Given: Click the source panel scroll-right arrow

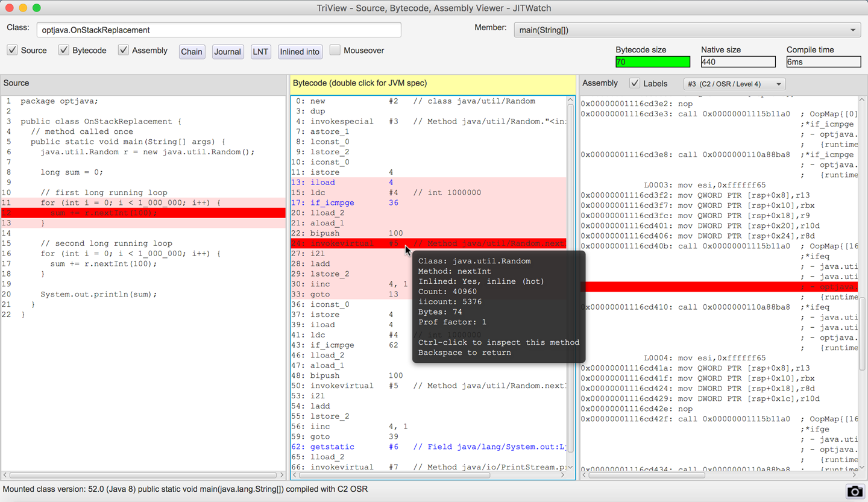Looking at the screenshot, I should point(281,475).
